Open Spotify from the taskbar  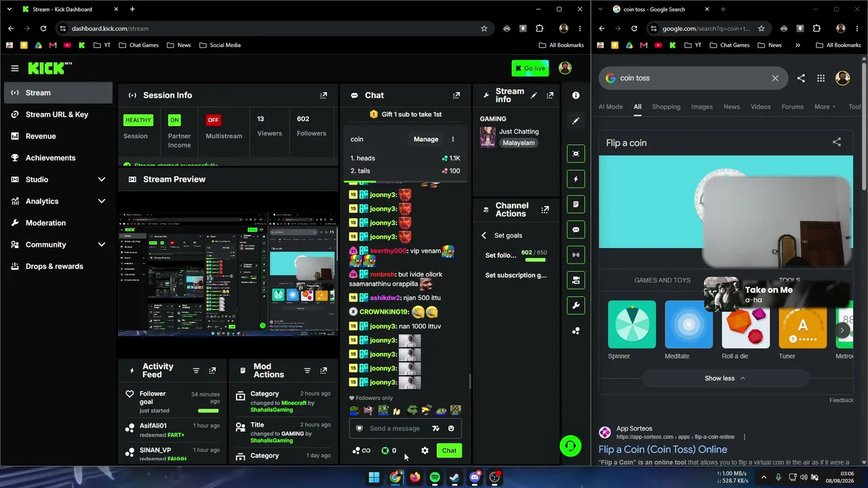pyautogui.click(x=435, y=477)
